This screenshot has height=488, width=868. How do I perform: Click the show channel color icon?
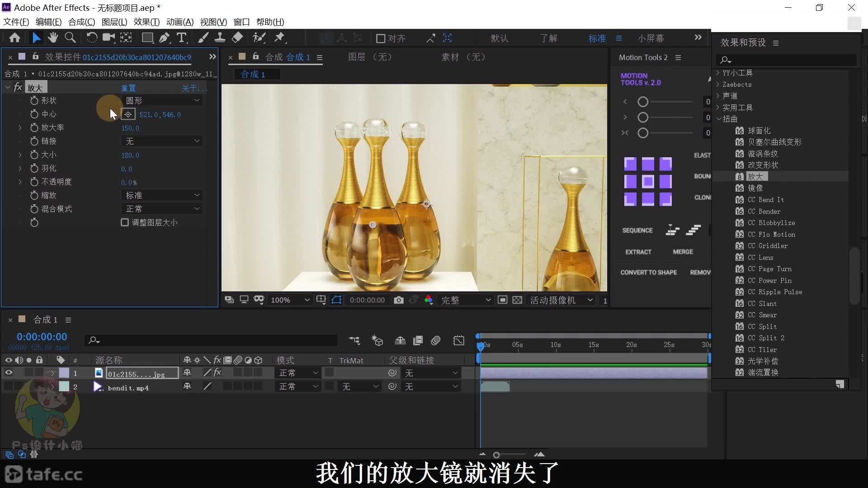429,300
